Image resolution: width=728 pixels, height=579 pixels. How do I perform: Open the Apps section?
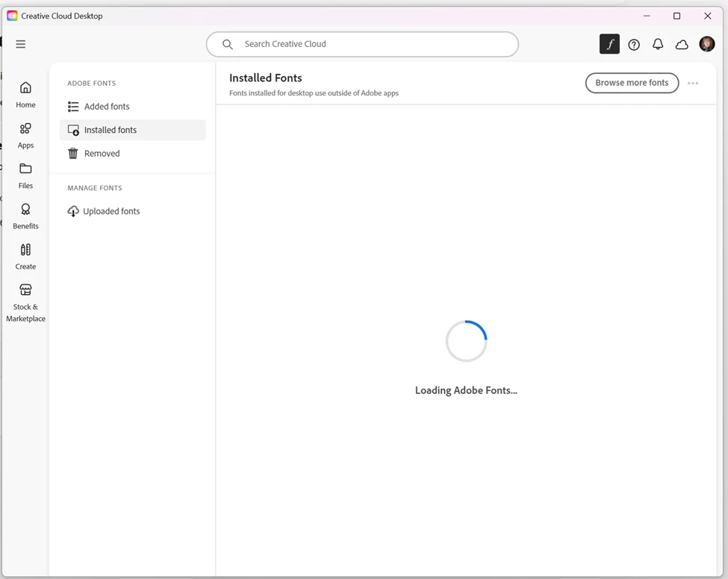point(25,136)
